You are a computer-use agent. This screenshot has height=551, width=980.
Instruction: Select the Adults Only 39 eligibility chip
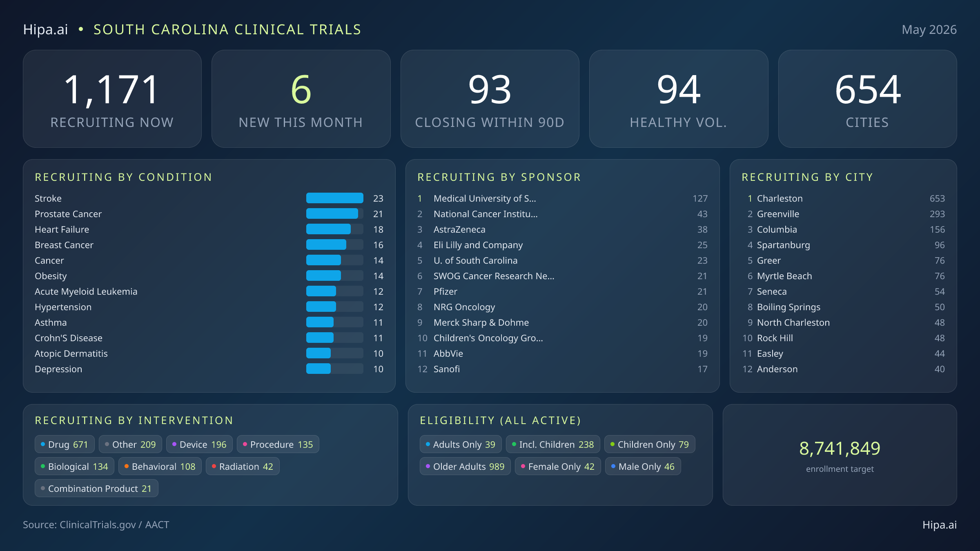pos(461,444)
